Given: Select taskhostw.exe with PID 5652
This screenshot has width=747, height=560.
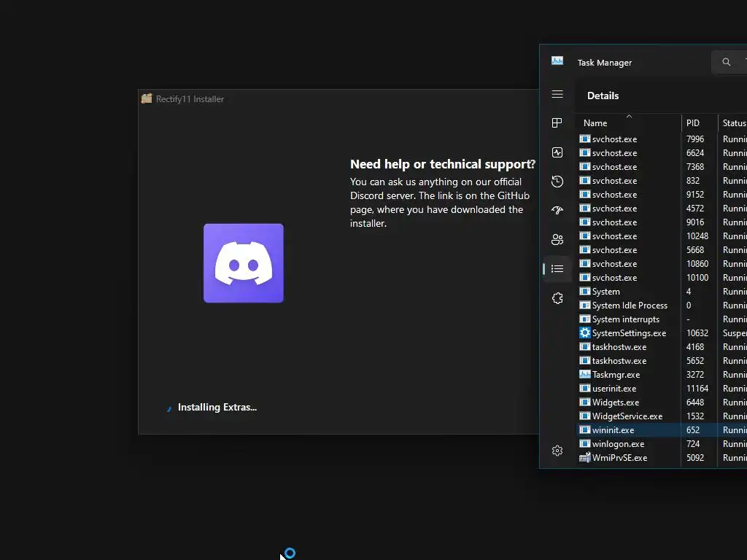Looking at the screenshot, I should (x=619, y=360).
